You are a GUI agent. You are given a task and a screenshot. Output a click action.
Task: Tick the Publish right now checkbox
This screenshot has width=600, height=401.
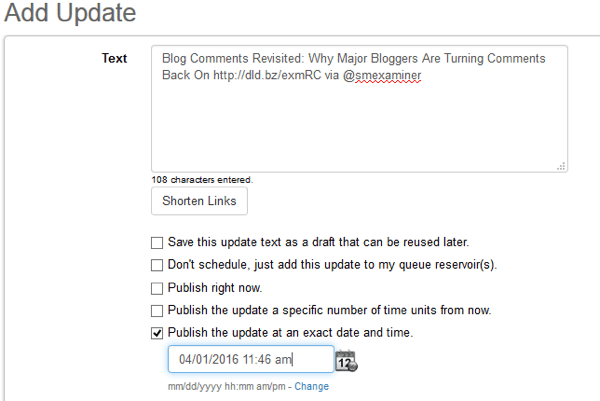coord(157,288)
